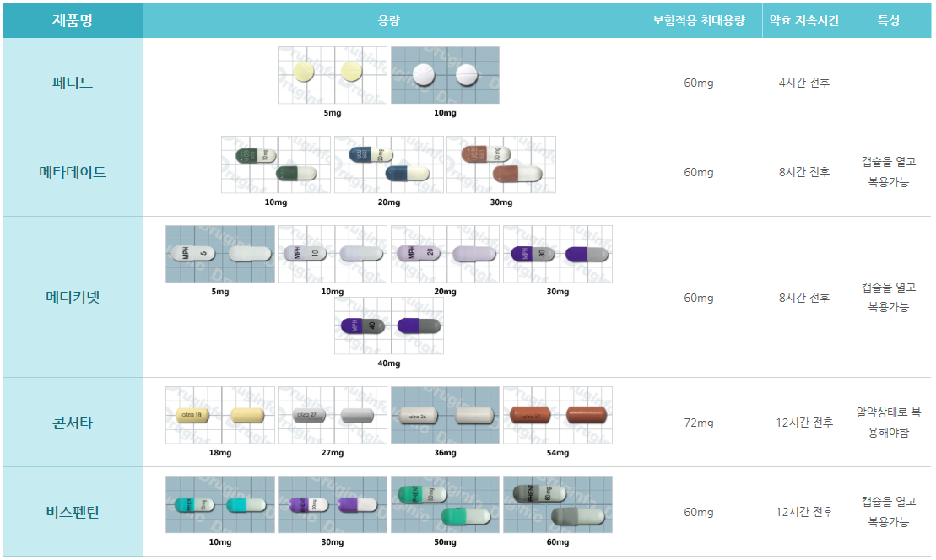The width and height of the screenshot is (936, 560).
Task: Select the 페니드 product name cell
Action: tap(73, 83)
